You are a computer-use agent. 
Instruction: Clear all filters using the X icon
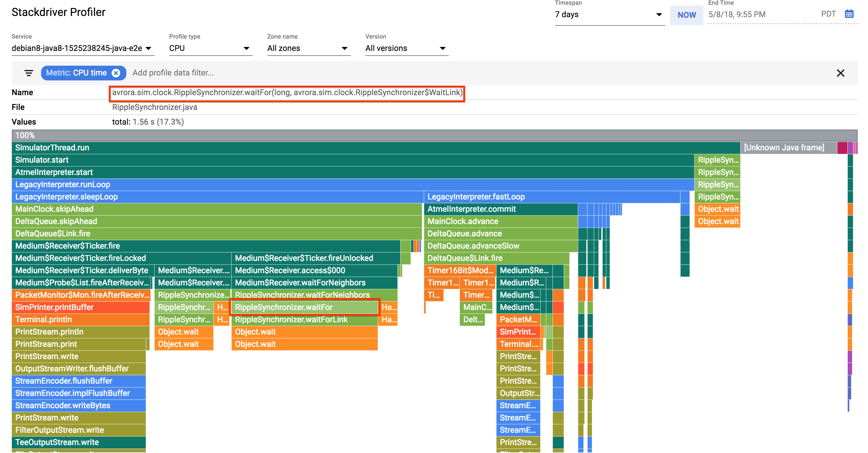[x=841, y=73]
